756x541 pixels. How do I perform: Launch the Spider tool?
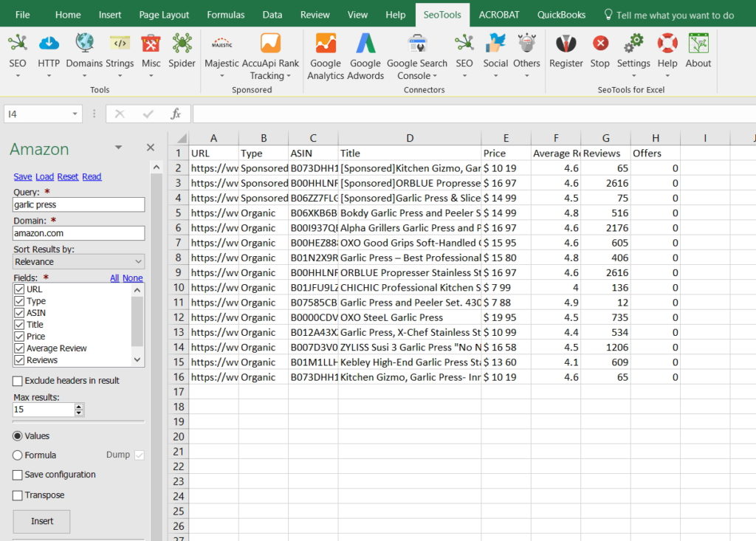click(x=182, y=43)
